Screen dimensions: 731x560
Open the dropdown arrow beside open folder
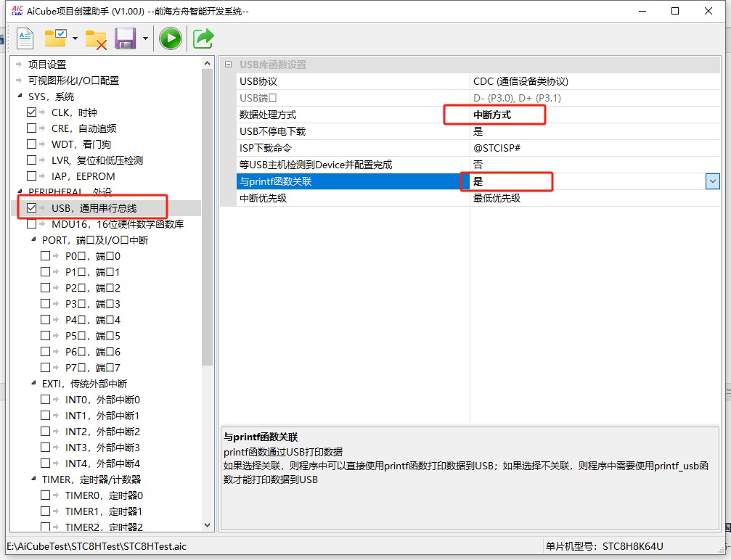coord(75,38)
